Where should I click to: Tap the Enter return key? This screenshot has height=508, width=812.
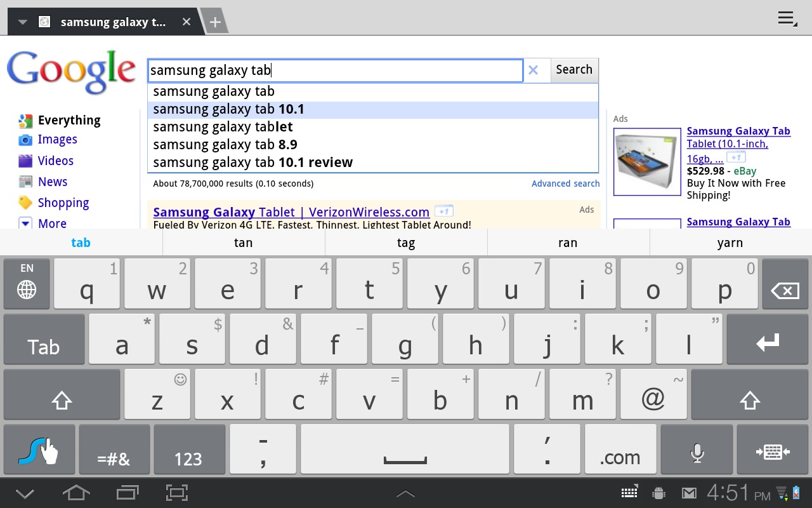[x=767, y=339]
